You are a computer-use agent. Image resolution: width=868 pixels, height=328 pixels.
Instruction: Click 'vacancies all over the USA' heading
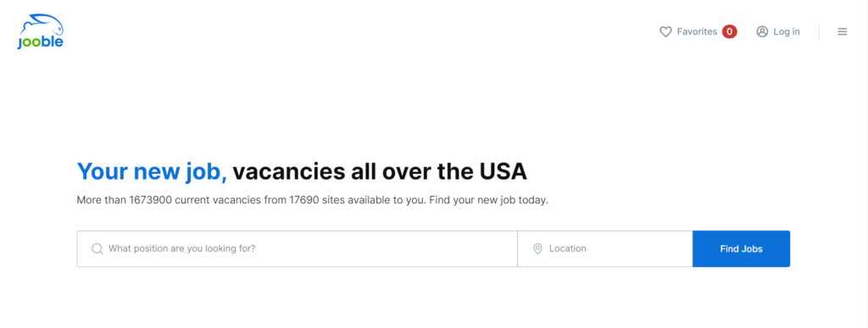(380, 171)
